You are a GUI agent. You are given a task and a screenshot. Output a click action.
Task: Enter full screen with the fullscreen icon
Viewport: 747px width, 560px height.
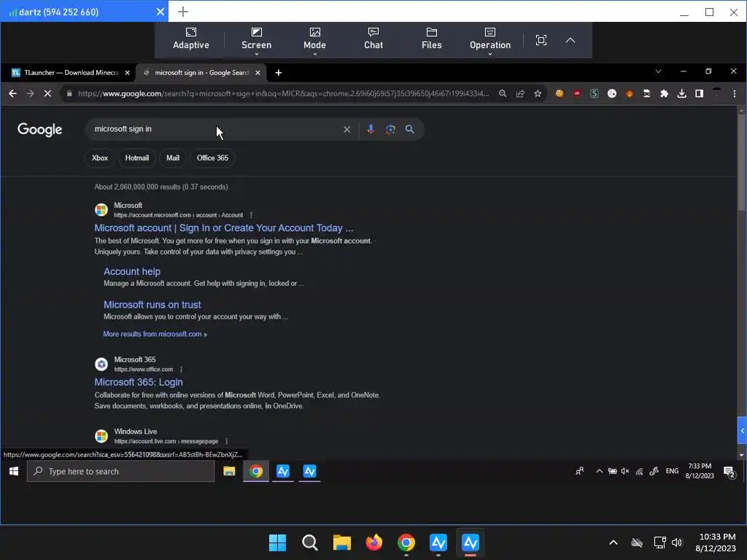[x=541, y=40]
